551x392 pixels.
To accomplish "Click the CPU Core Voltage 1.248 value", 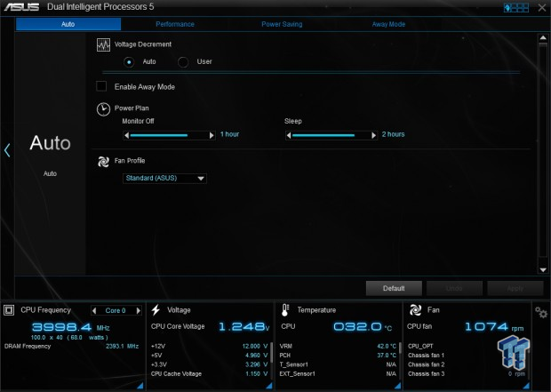I will coord(244,326).
